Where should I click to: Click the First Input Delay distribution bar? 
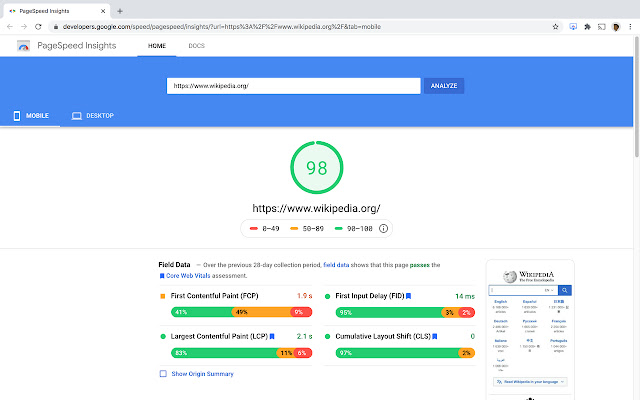click(x=405, y=312)
